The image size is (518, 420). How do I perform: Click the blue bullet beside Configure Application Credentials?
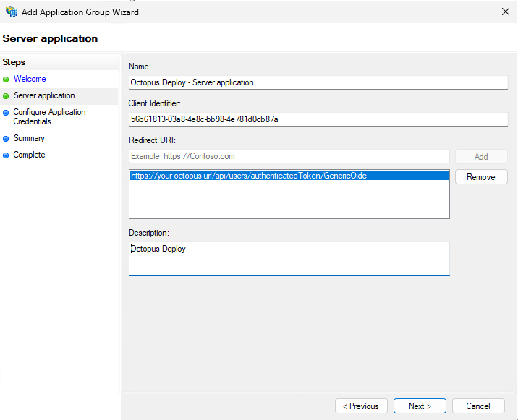tap(6, 113)
